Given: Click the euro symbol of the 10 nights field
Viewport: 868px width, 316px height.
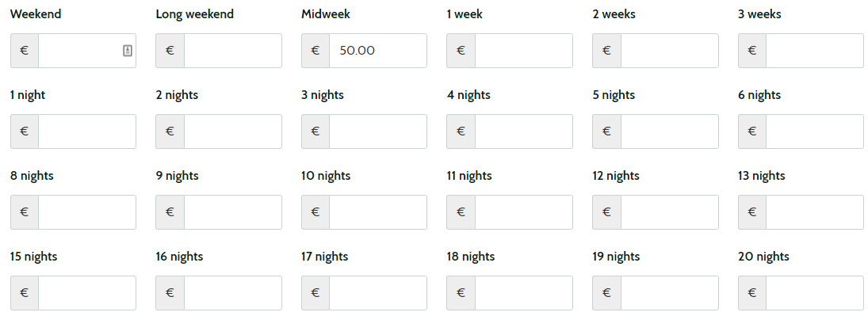Looking at the screenshot, I should pos(315,212).
